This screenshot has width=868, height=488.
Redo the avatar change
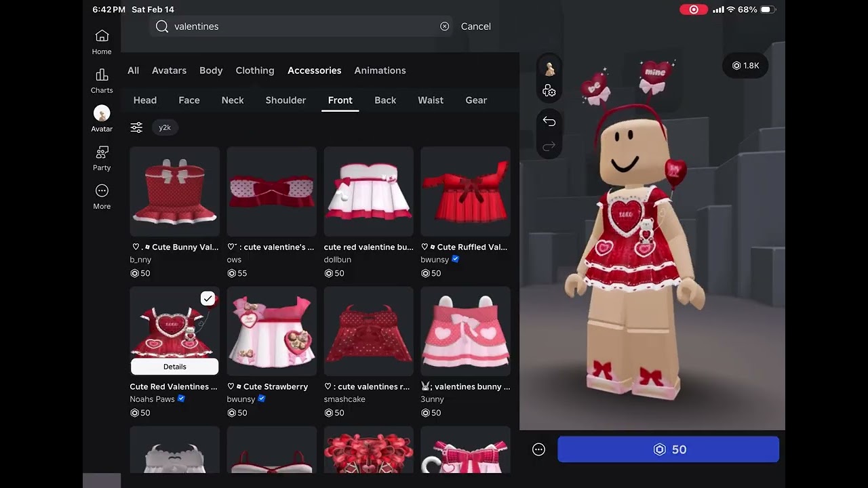(549, 146)
